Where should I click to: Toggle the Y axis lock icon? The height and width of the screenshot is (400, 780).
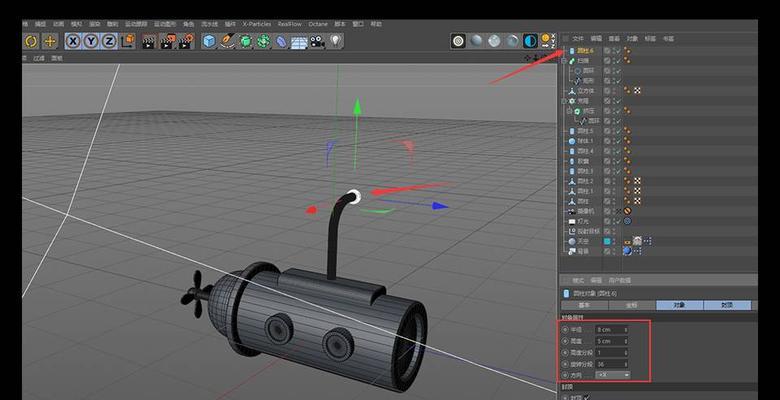click(x=91, y=41)
